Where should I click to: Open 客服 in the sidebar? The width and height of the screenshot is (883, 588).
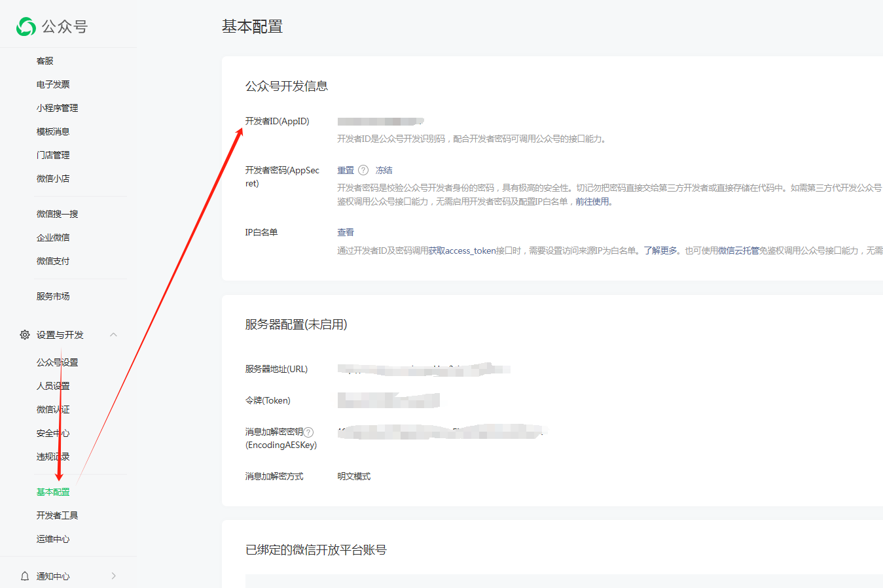pyautogui.click(x=45, y=61)
